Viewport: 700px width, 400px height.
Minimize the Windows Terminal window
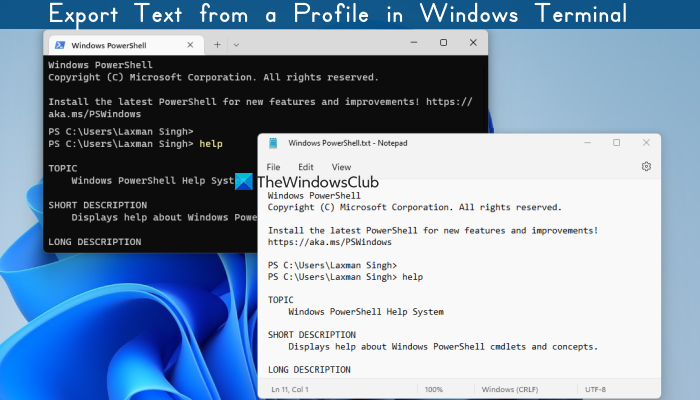414,42
